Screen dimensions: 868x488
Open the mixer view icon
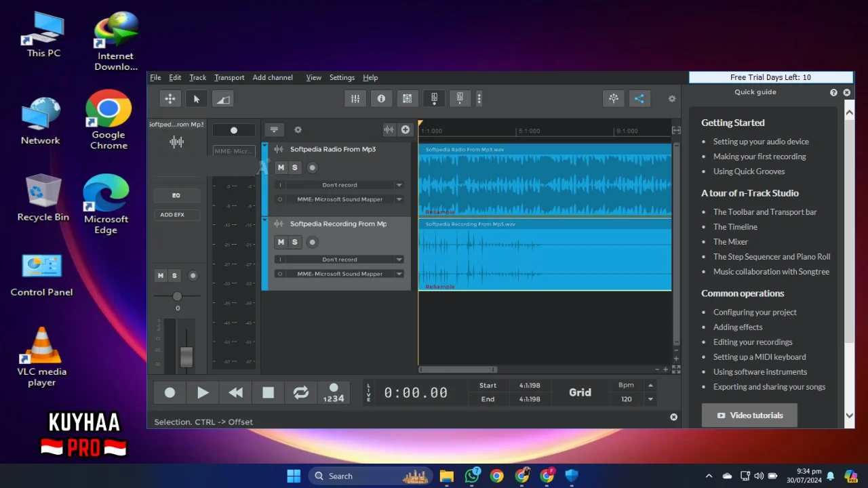pyautogui.click(x=355, y=99)
